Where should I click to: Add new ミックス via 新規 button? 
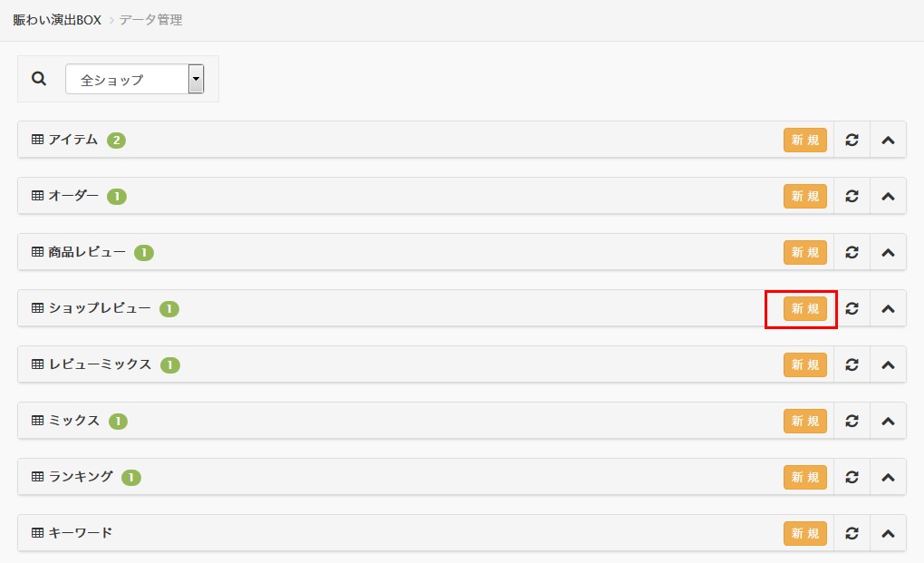[805, 421]
